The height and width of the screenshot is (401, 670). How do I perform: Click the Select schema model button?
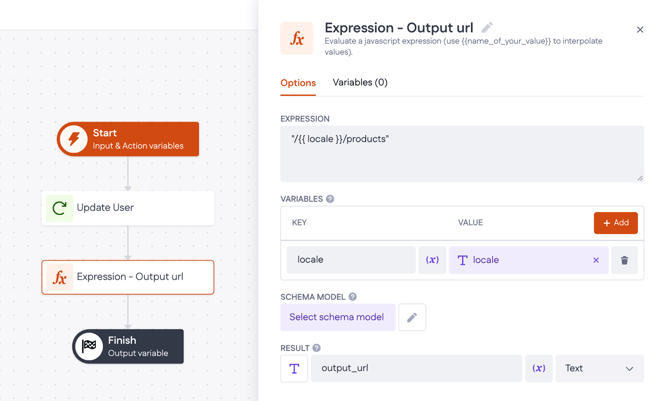[337, 317]
